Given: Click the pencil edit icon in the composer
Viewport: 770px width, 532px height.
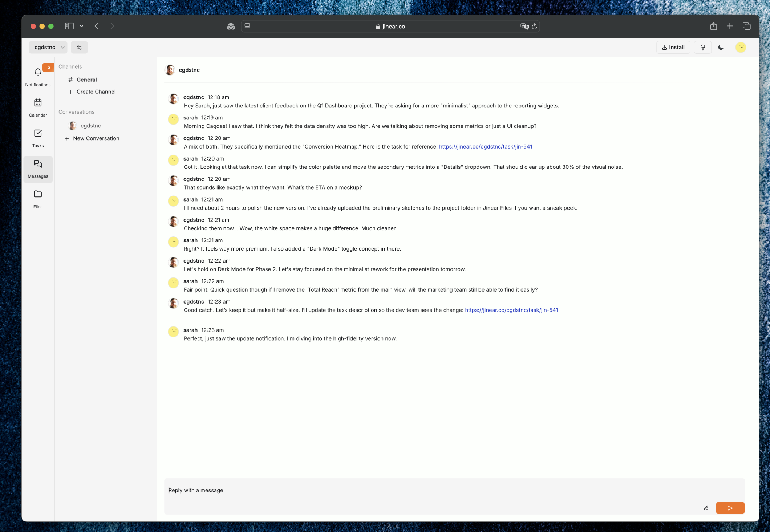Looking at the screenshot, I should click(706, 508).
